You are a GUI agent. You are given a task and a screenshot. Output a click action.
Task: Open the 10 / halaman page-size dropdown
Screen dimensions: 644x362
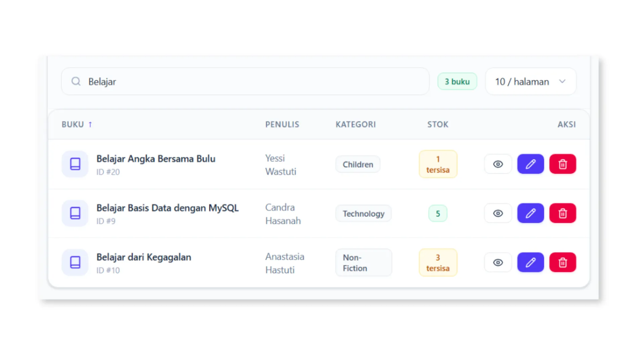point(531,81)
